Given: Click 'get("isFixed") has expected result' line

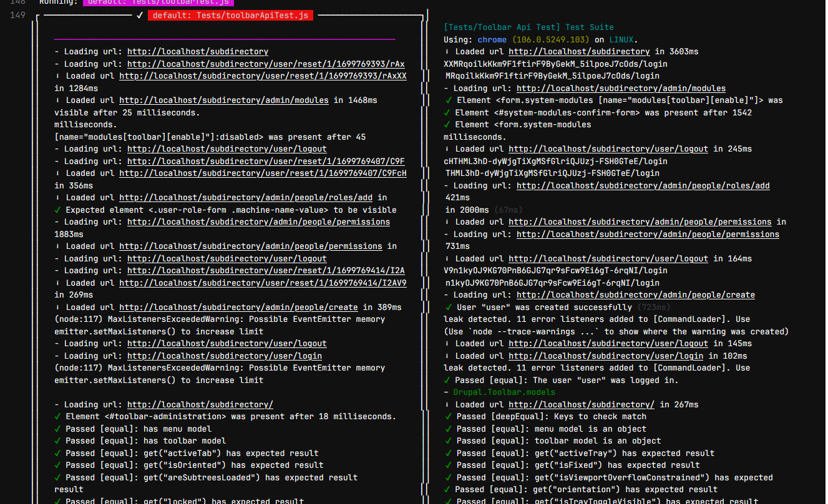Looking at the screenshot, I should pos(572,465).
